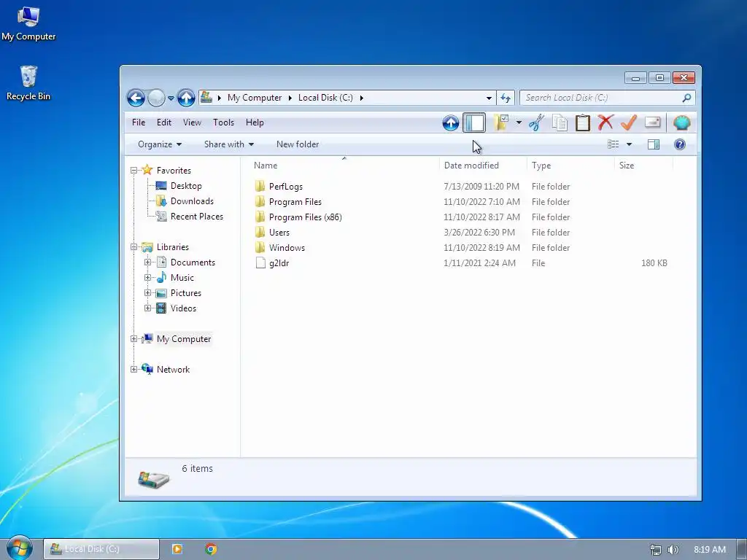
Task: Select Downloads under Favorites
Action: tap(192, 201)
